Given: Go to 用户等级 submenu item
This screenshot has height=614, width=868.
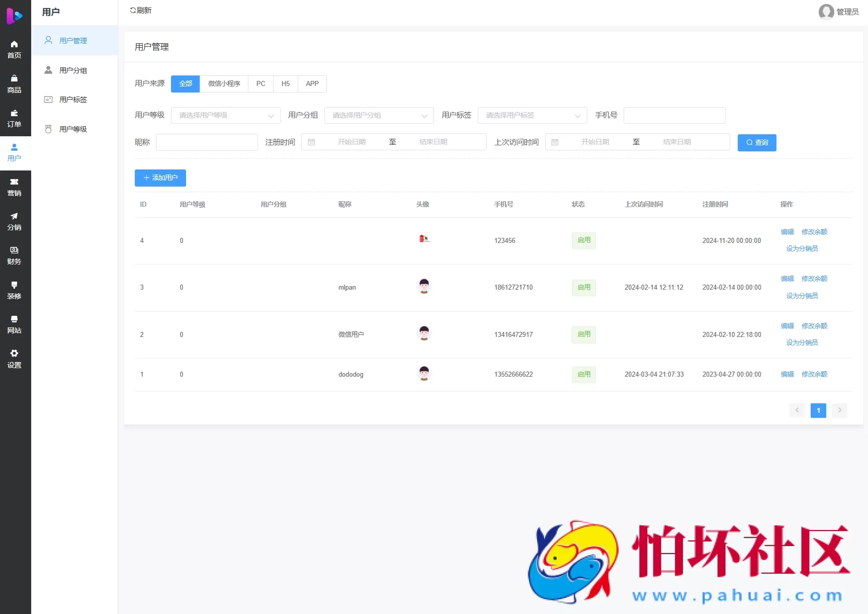Looking at the screenshot, I should [x=73, y=129].
